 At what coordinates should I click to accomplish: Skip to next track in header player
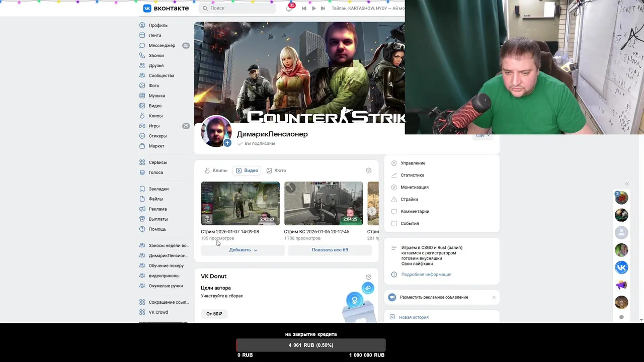(323, 8)
